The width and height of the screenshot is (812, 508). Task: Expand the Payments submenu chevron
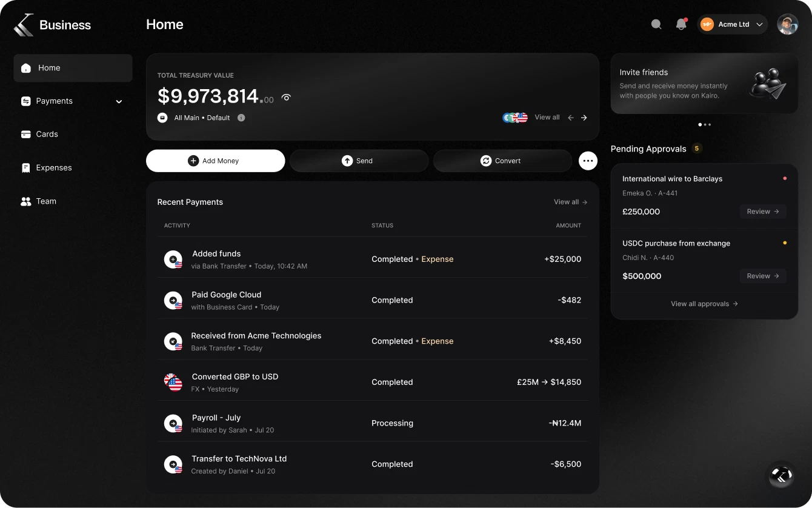119,102
